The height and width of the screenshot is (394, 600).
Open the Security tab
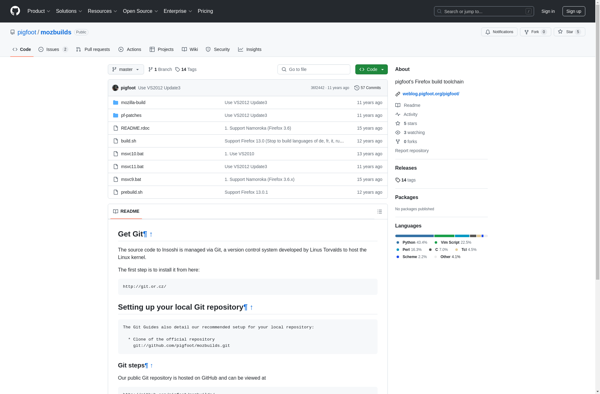click(218, 49)
